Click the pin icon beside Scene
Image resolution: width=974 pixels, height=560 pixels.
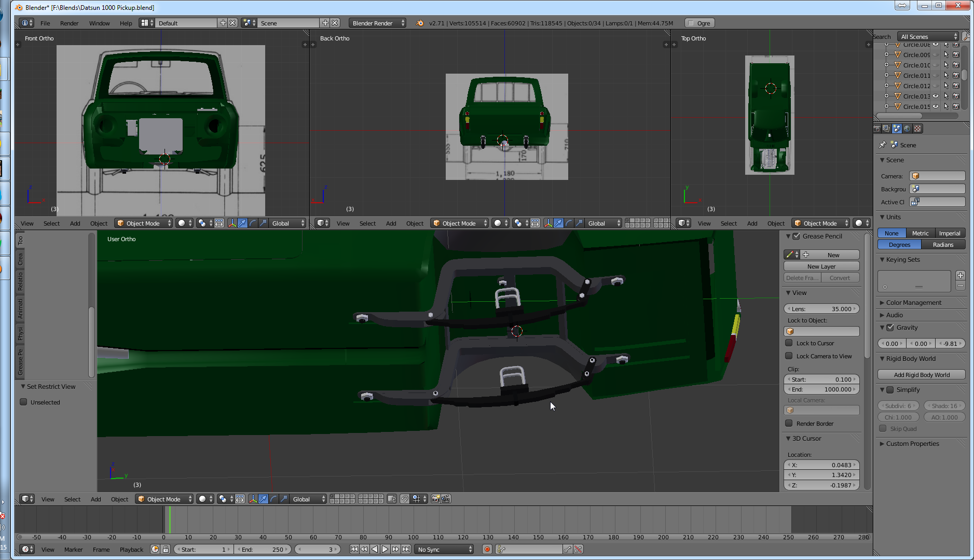click(882, 145)
